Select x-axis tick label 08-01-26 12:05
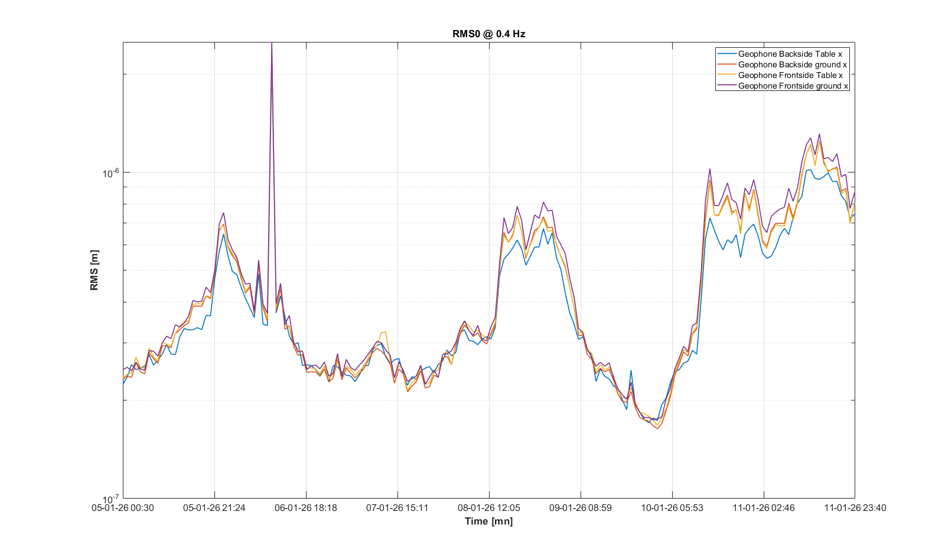 (488, 508)
